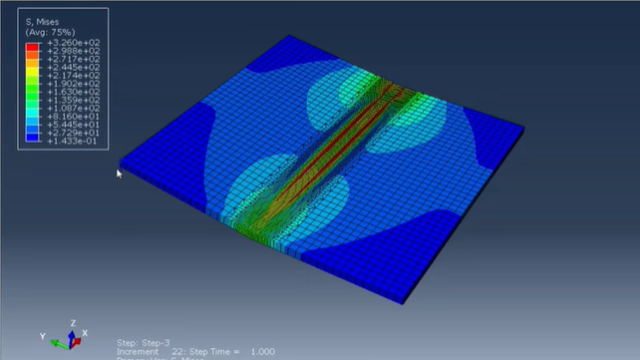The image size is (640, 360).
Task: Click the legend value +2.174e+02
Action: (73, 76)
